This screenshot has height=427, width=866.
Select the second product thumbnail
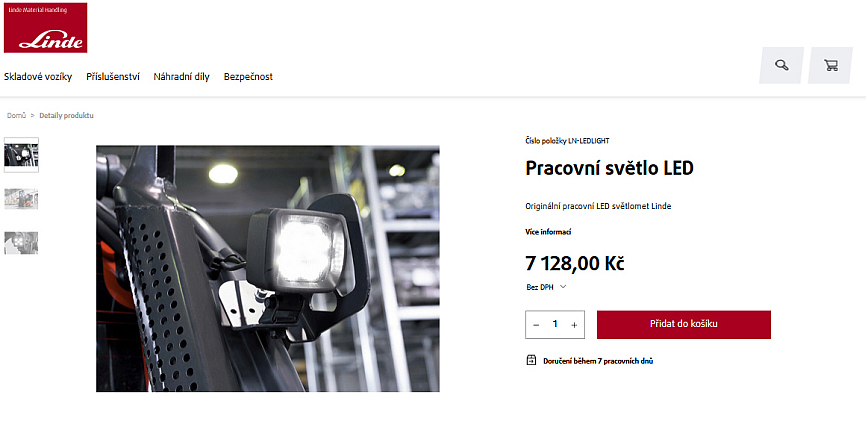coord(21,199)
